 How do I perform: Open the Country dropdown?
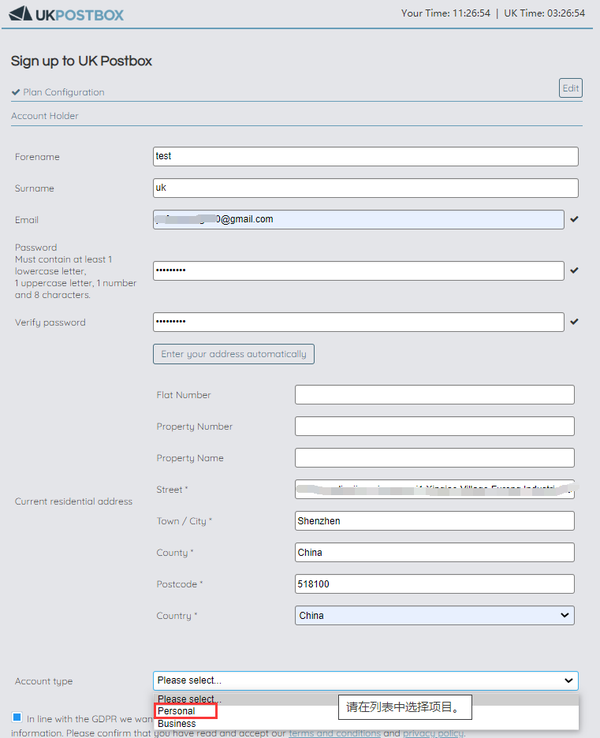pos(435,616)
